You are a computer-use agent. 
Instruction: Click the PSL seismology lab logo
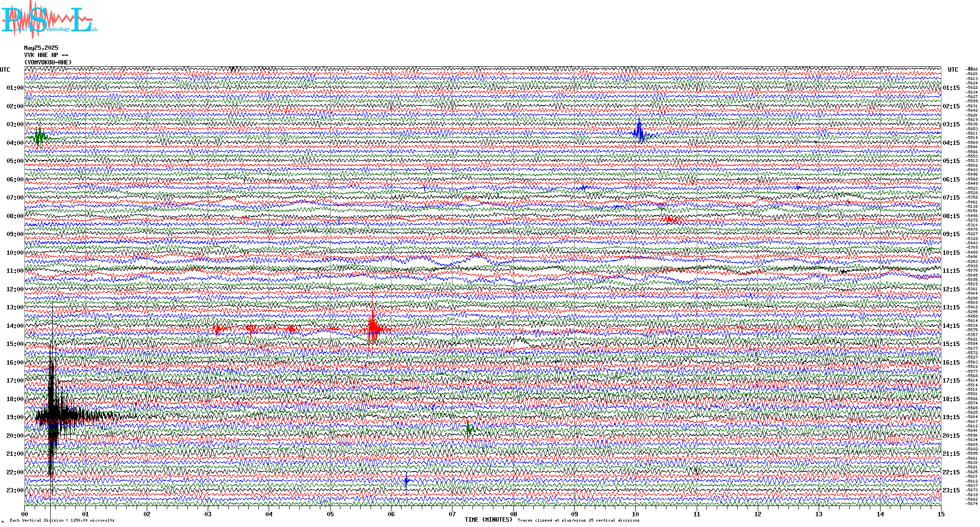(x=49, y=20)
